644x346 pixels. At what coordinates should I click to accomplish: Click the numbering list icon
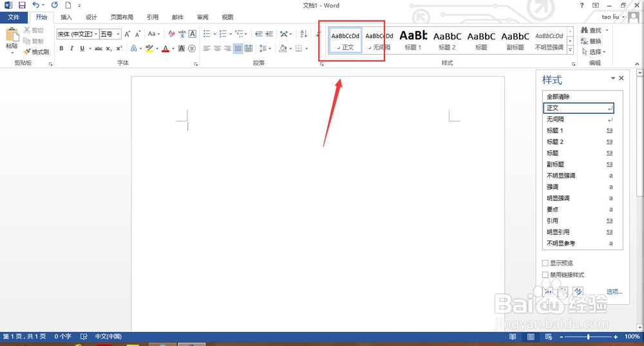(223, 34)
